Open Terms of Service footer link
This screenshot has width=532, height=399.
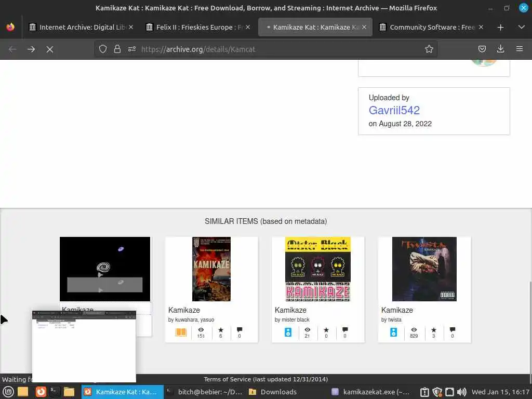click(265, 379)
